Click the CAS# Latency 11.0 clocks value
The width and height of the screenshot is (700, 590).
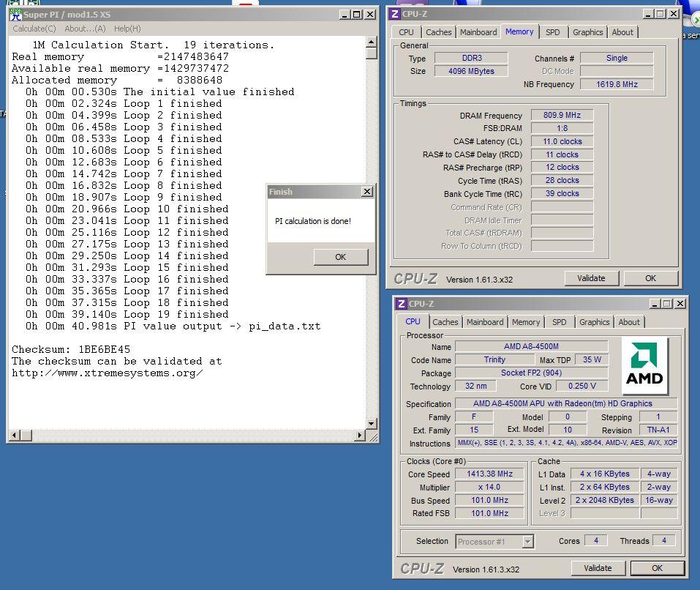coord(562,141)
